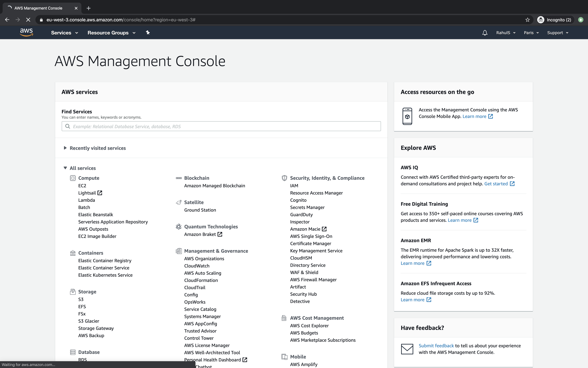Click the Security shield category icon
The image size is (588, 368).
click(x=284, y=178)
